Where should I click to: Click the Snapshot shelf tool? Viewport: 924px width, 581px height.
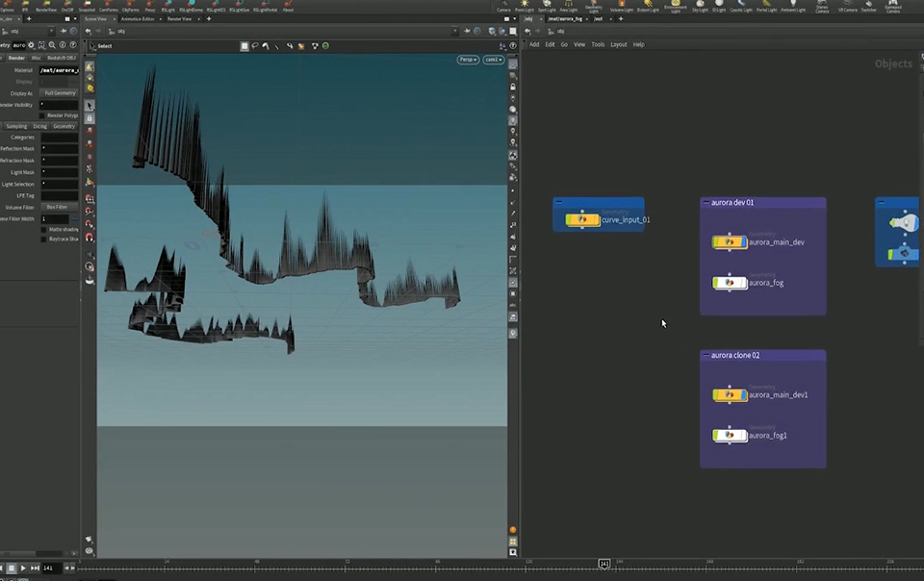coord(87,7)
